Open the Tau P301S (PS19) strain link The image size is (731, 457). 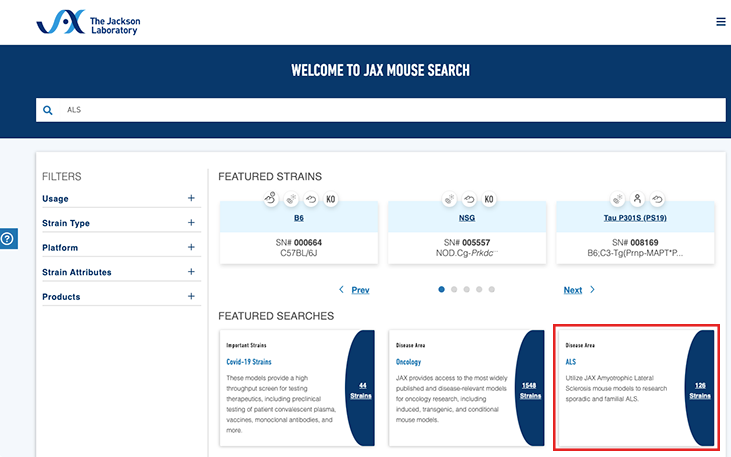click(x=635, y=218)
